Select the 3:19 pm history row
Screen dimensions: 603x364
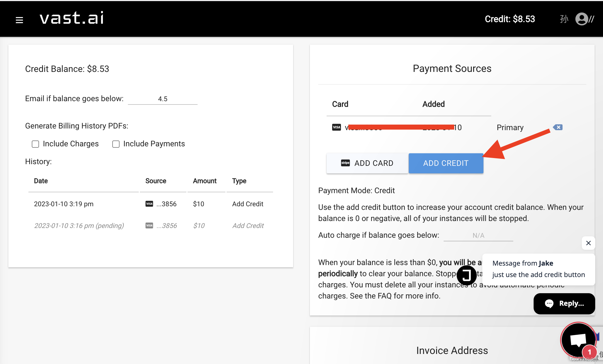64,204
